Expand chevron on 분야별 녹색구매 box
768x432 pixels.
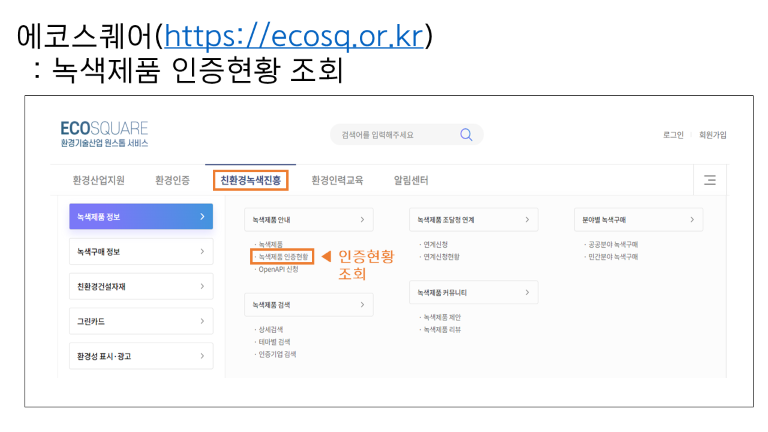pos(692,220)
